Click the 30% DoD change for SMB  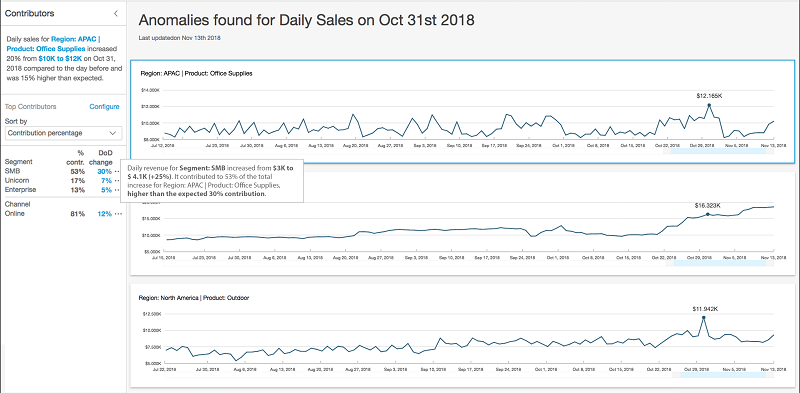[105, 171]
